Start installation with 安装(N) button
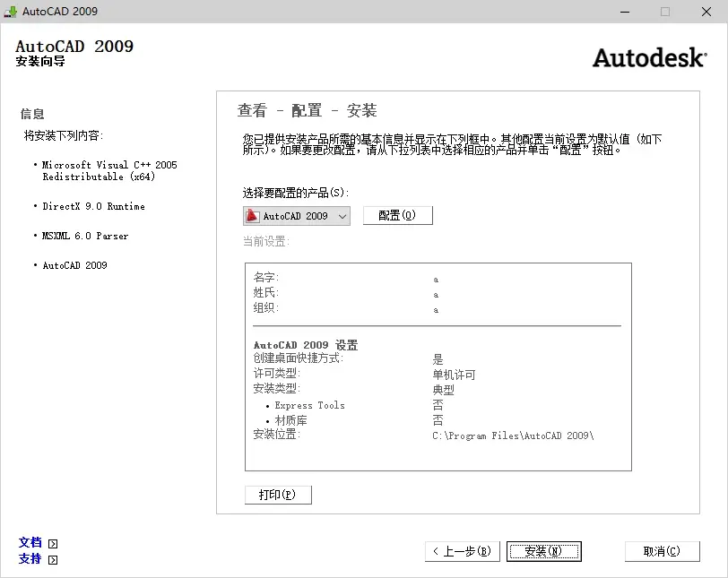The width and height of the screenshot is (728, 578). pos(543,551)
